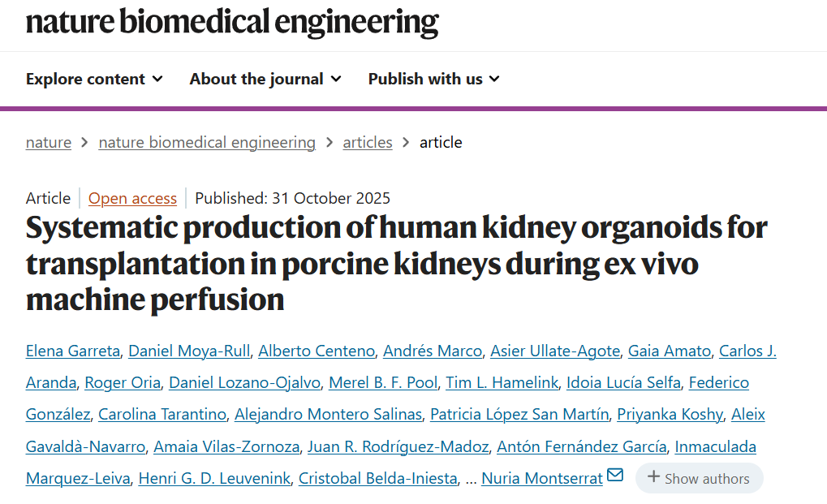827x504 pixels.
Task: Open the About the journal dropdown
Action: point(265,79)
